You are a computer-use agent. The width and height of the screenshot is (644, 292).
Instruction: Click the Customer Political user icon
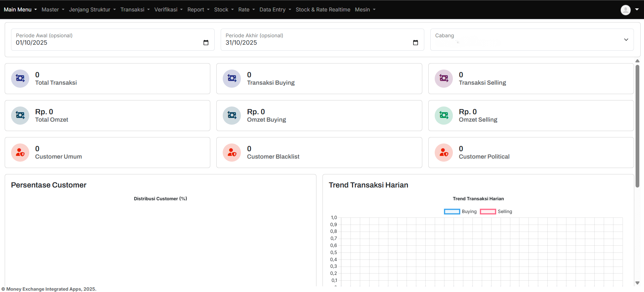444,153
